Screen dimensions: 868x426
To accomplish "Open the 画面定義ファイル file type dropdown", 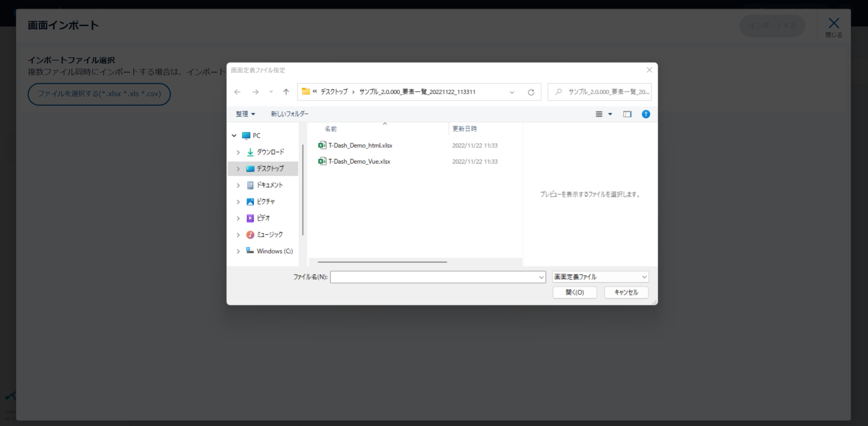I will click(x=600, y=277).
